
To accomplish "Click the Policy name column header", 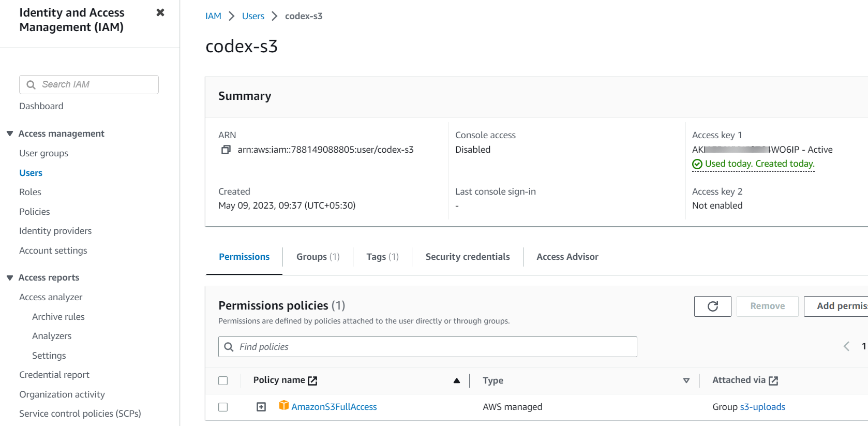I will pos(279,380).
